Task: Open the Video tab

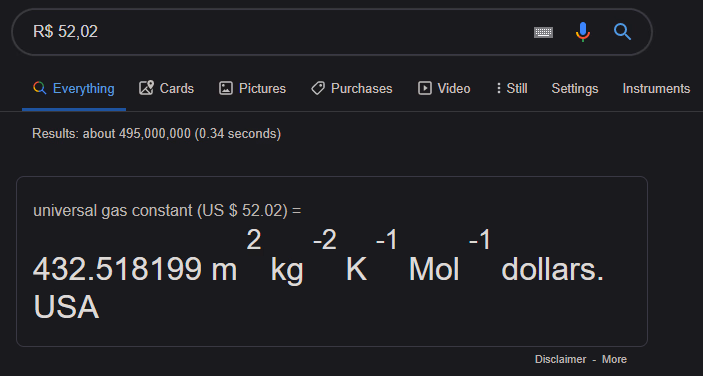Action: [x=444, y=88]
